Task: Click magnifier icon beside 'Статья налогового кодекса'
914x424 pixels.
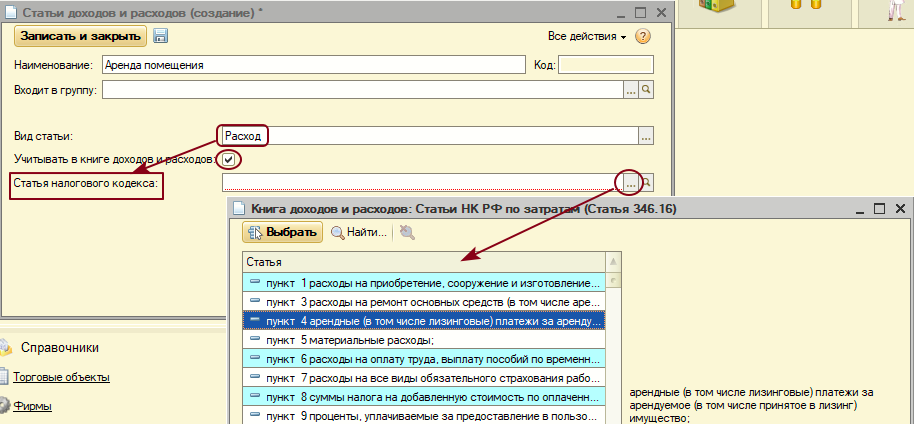Action: [647, 183]
